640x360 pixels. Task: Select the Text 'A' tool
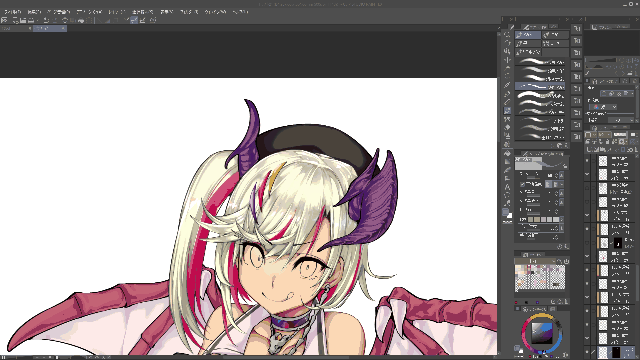point(507,187)
